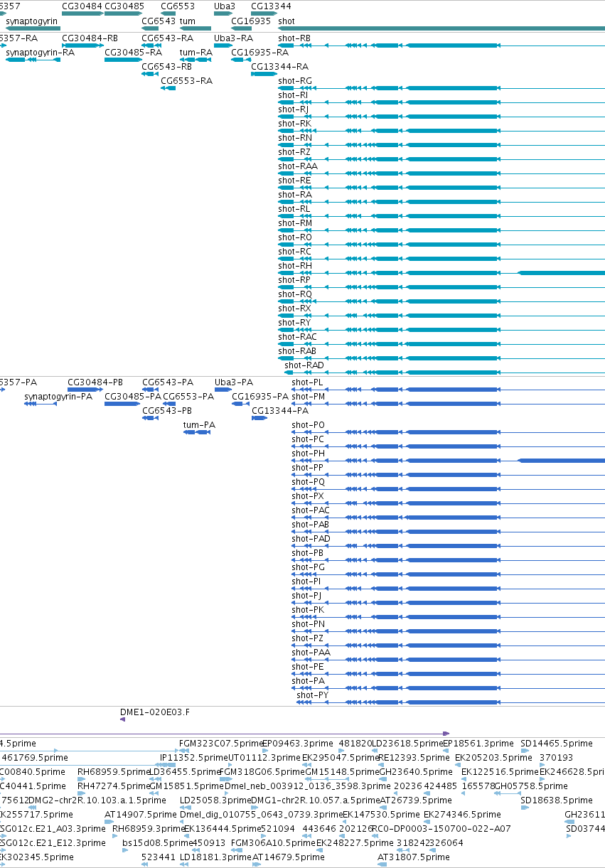Select the Uba3-PA protein label

click(234, 382)
